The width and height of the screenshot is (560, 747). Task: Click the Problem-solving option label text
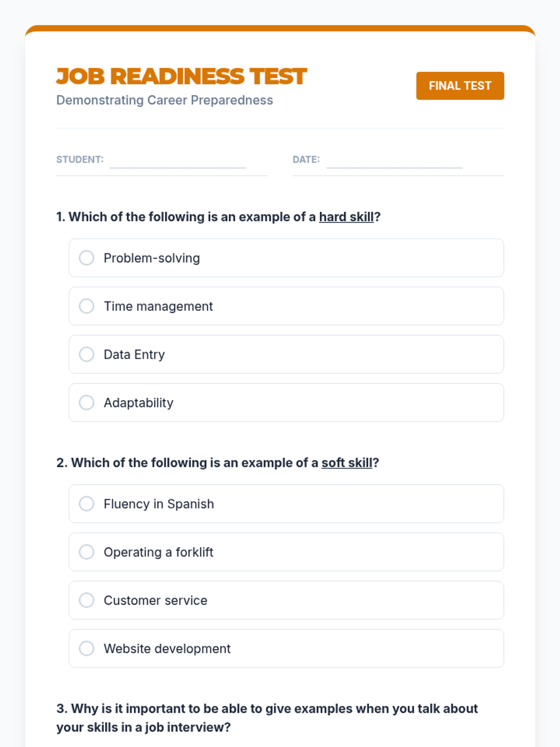tap(152, 258)
